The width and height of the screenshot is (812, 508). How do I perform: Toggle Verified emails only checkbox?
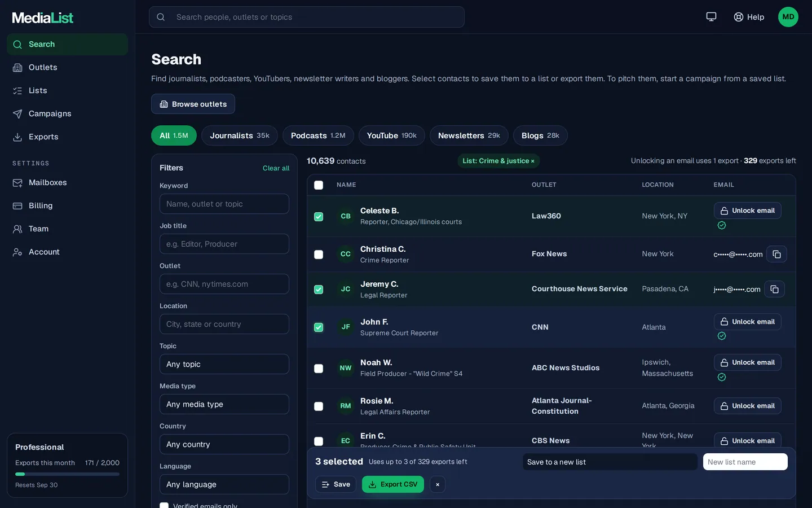[164, 505]
